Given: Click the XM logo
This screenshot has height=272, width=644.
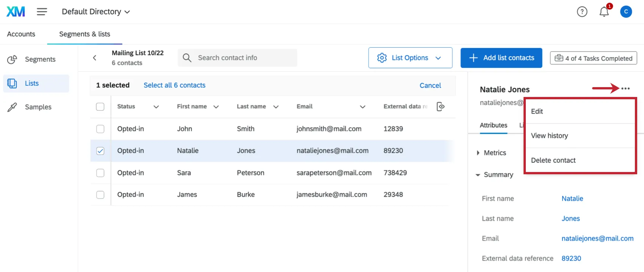Looking at the screenshot, I should [16, 12].
